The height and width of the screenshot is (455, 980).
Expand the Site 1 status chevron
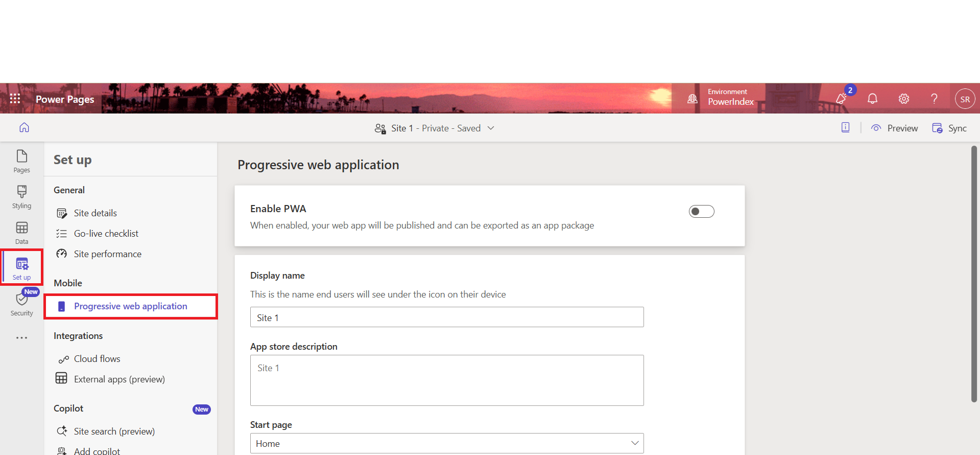coord(491,128)
